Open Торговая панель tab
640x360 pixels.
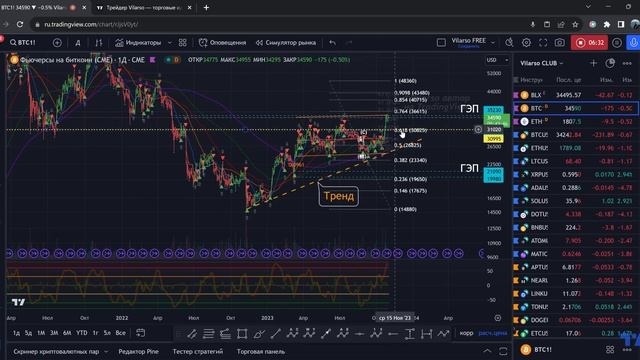261,351
